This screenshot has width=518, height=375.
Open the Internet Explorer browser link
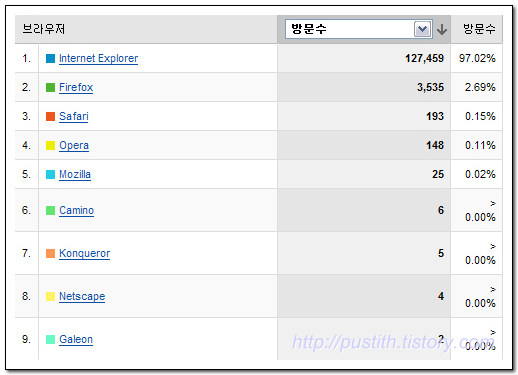(x=98, y=58)
